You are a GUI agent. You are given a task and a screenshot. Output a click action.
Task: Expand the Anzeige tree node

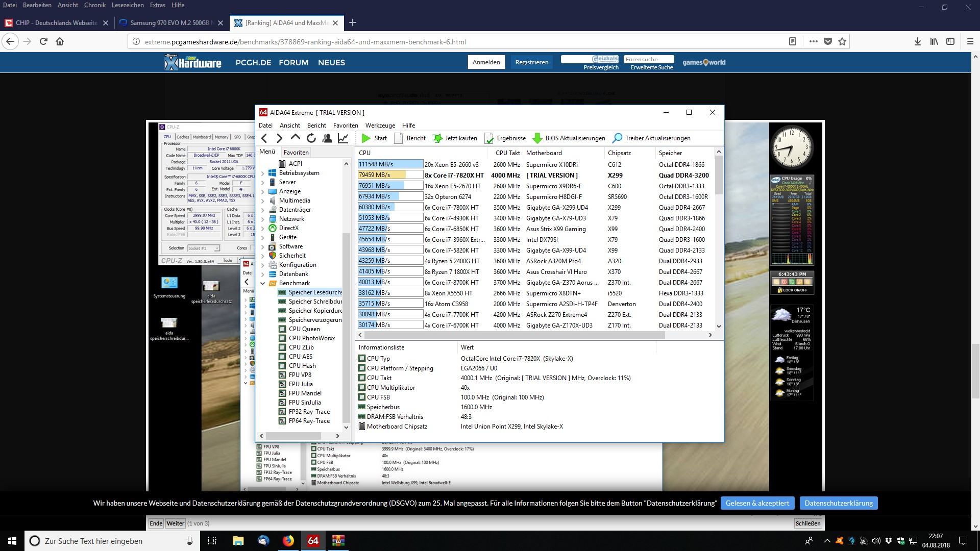[263, 191]
